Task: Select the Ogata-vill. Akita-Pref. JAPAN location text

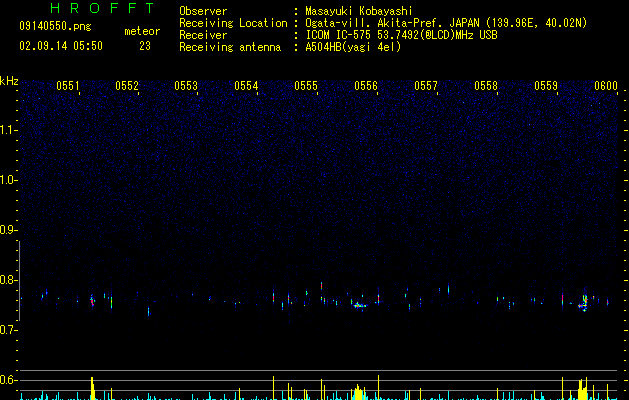Action: (x=446, y=23)
